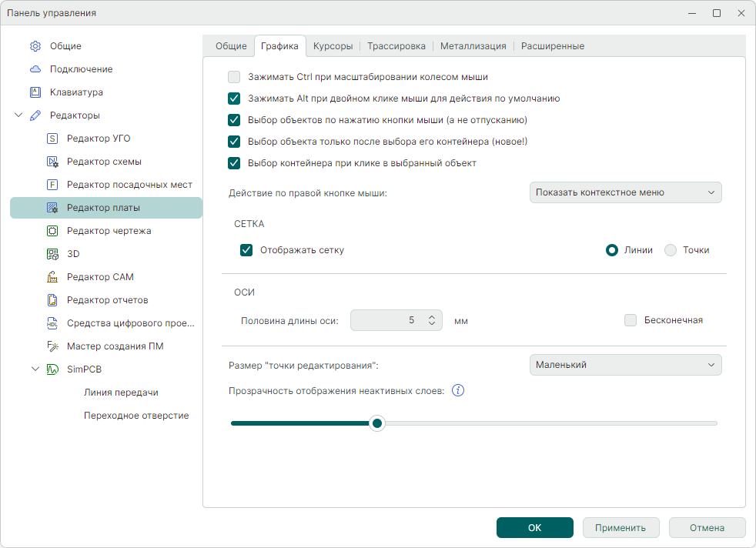Image resolution: width=756 pixels, height=548 pixels.
Task: Open the Маленький edit point size dropdown
Action: 625,365
